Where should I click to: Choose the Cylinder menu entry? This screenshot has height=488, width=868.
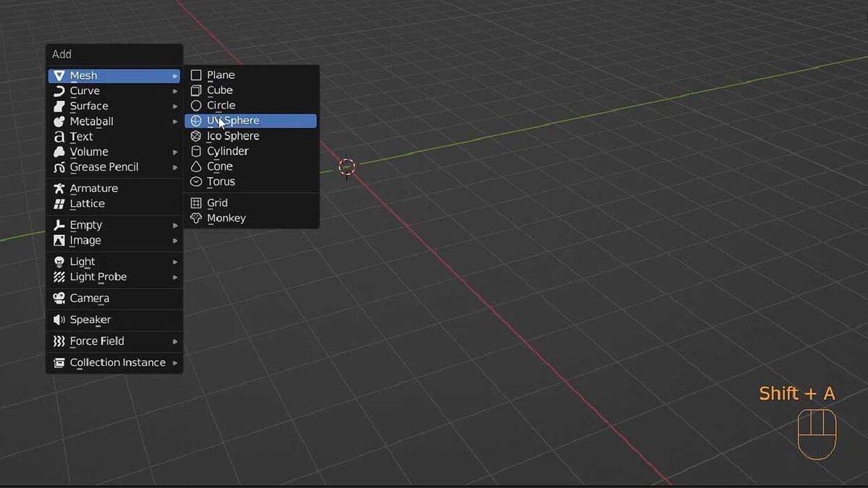tap(251, 151)
